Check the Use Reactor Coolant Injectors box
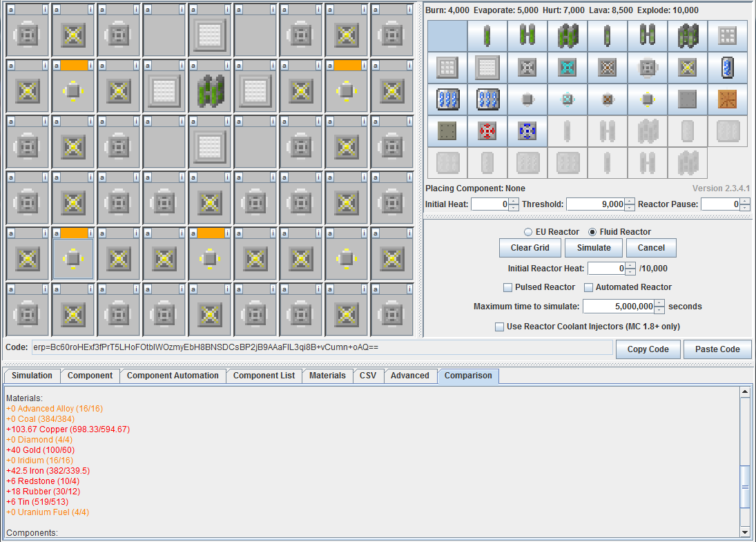This screenshot has height=542, width=756. coord(499,327)
